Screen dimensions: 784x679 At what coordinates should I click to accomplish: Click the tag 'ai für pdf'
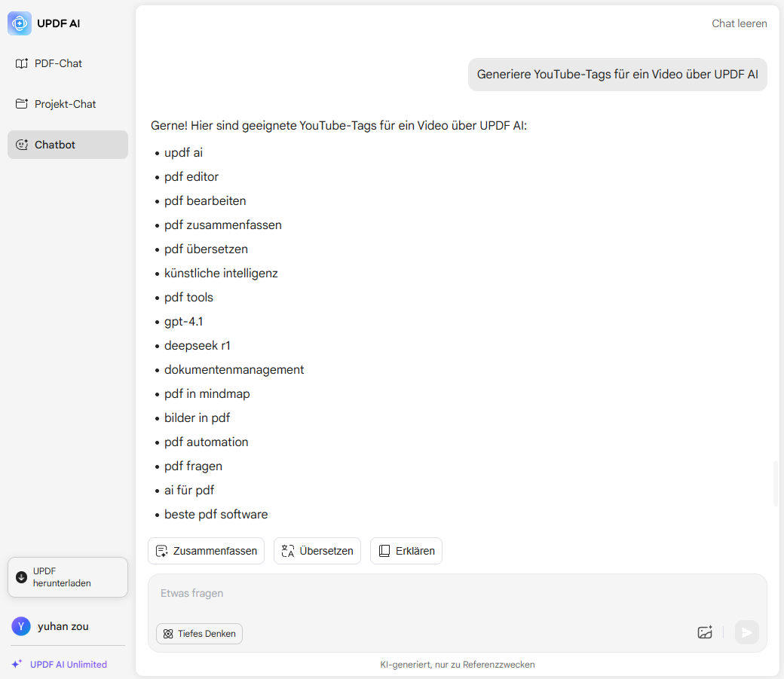point(189,490)
